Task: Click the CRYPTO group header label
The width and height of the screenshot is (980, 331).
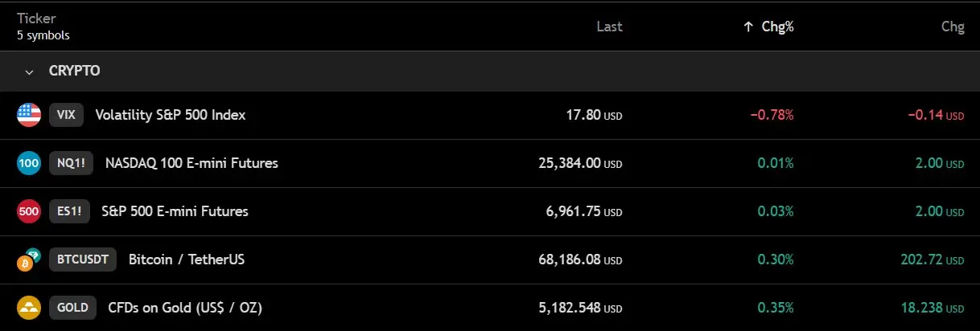Action: coord(74,71)
